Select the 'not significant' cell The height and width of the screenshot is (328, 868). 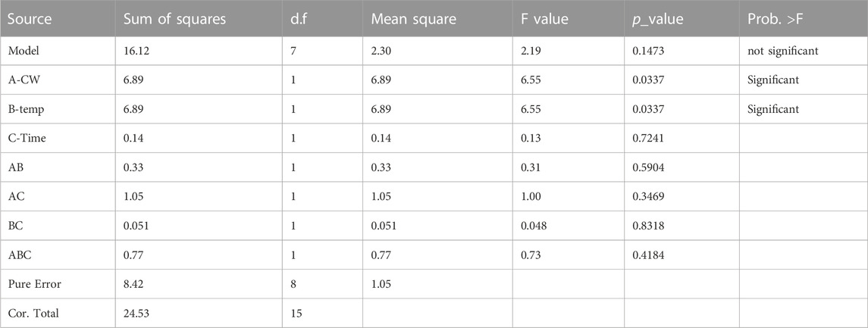[782, 51]
